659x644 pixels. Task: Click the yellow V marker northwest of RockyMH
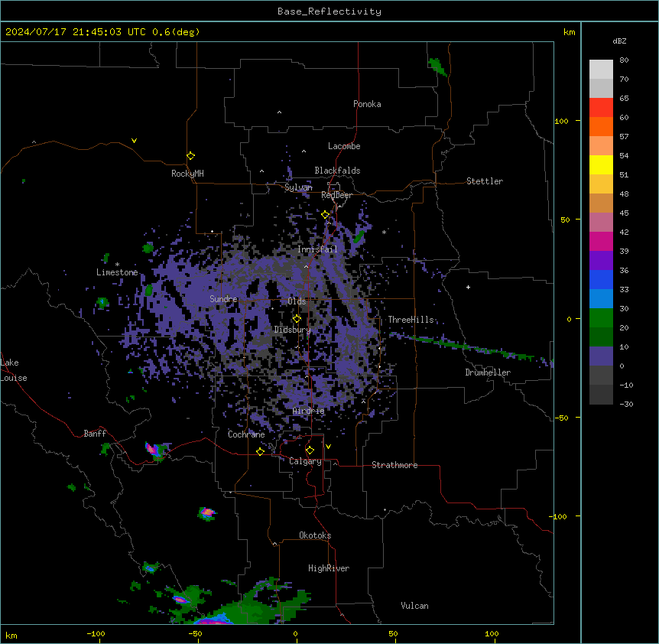[134, 141]
